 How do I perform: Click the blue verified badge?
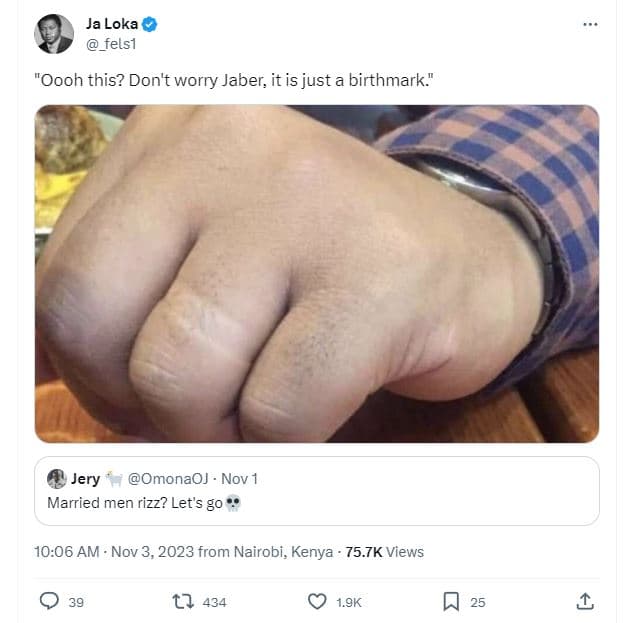coord(150,24)
